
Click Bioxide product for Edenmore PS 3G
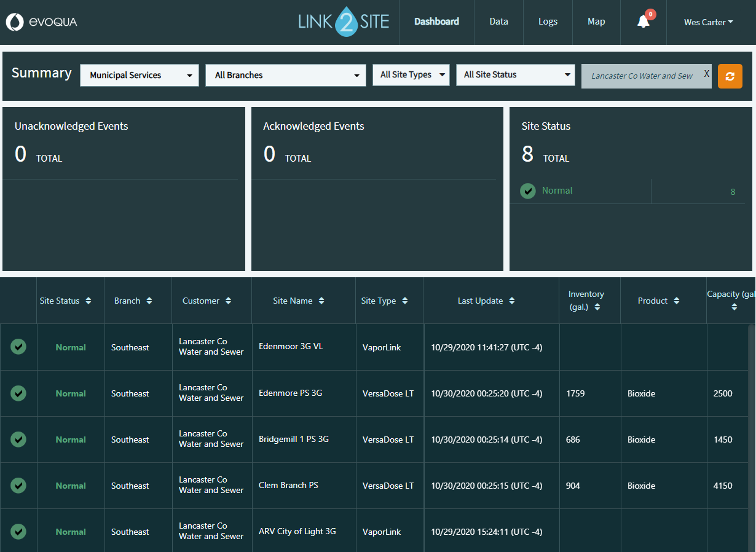pyautogui.click(x=641, y=393)
